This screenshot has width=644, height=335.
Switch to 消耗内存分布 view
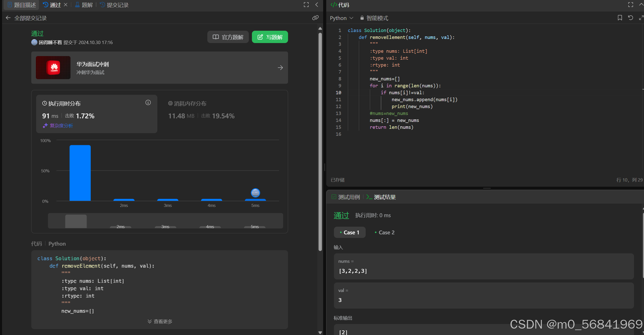(x=187, y=103)
